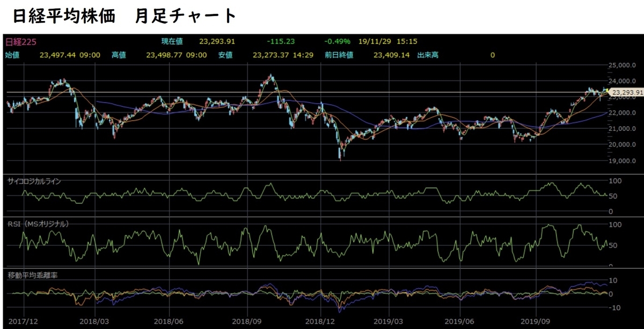The image size is (644, 329).
Task: Click the low value 23,273.37
Action: [270, 55]
